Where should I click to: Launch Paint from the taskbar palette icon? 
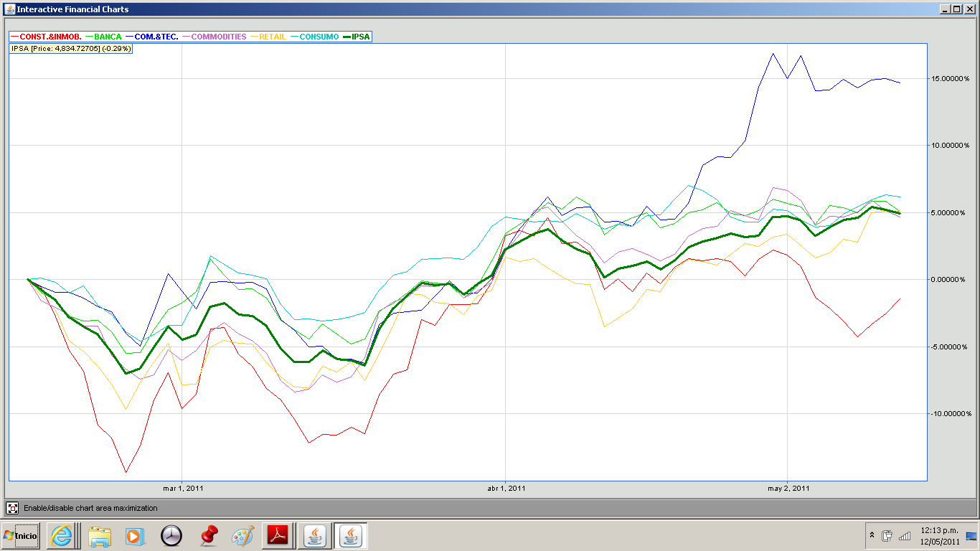pyautogui.click(x=243, y=535)
